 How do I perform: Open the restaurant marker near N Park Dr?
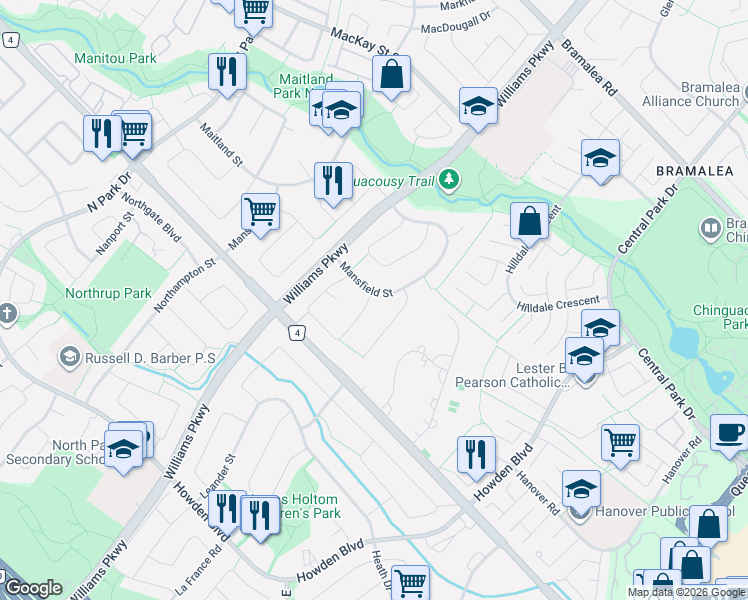tap(102, 136)
